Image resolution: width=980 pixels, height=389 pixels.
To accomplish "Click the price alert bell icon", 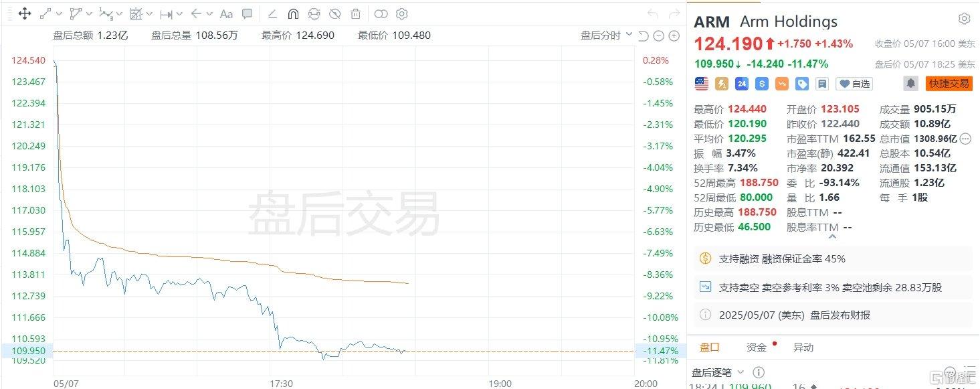I will point(910,84).
